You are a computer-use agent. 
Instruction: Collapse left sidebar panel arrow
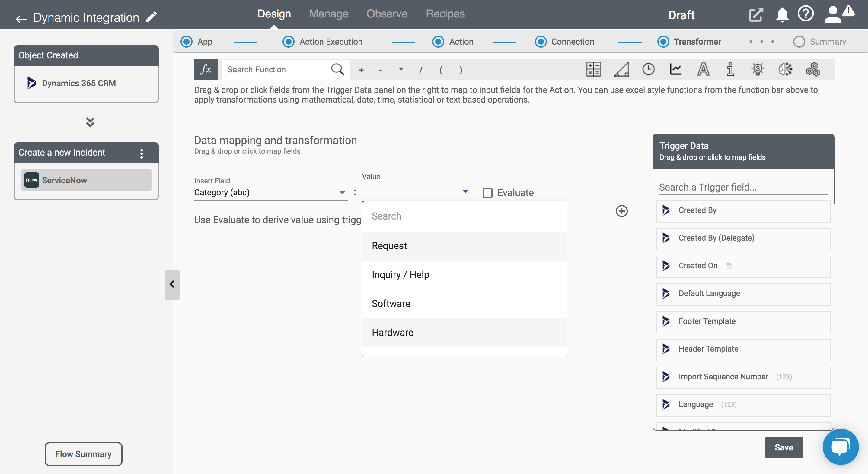(172, 284)
